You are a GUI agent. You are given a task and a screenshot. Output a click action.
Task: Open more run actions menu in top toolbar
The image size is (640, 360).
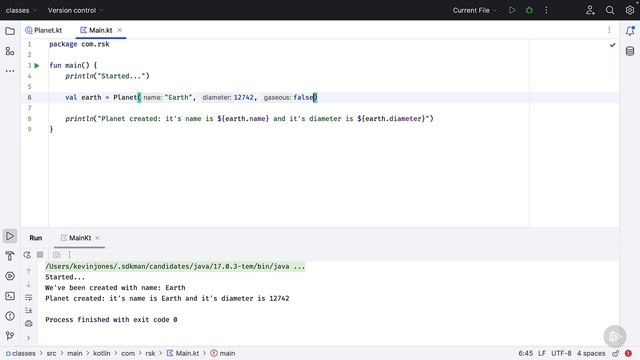pos(546,10)
